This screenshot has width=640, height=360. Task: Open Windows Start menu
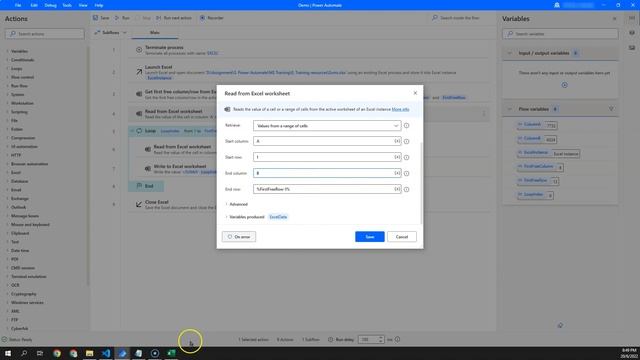[8, 353]
